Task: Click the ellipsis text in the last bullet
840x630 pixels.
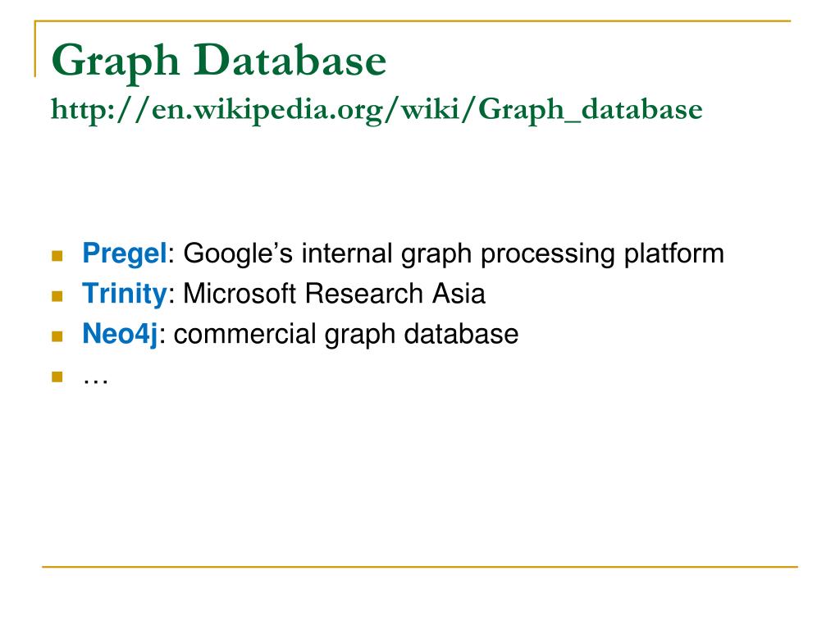Action: tap(96, 377)
